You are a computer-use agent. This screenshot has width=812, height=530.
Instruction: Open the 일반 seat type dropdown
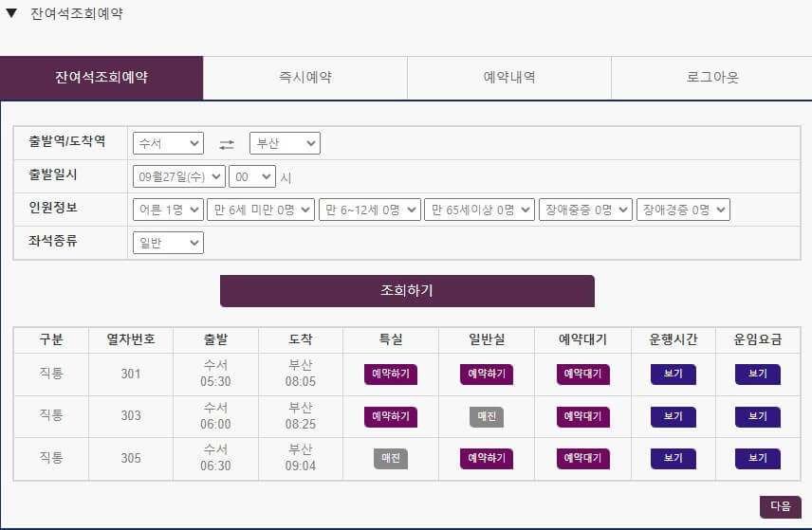coord(168,243)
